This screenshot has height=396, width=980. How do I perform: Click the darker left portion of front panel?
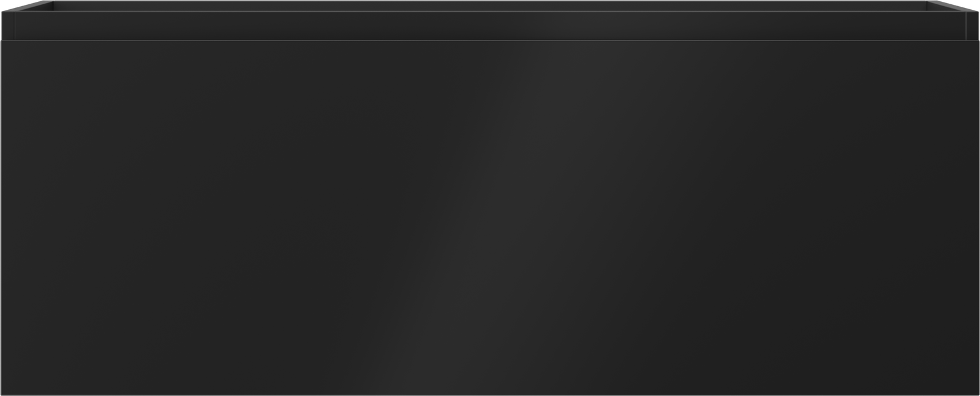(153, 218)
